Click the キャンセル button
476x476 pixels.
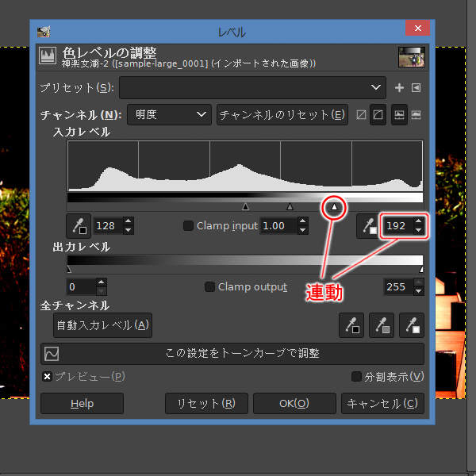pos(382,404)
